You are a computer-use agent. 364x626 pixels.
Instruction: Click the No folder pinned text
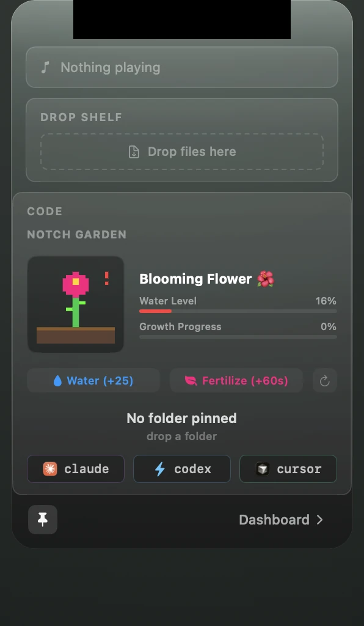pos(182,418)
